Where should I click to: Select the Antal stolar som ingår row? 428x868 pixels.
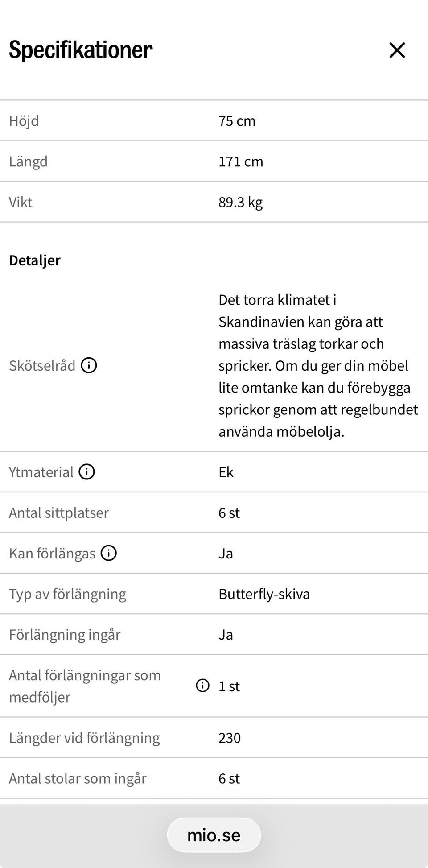point(214,778)
